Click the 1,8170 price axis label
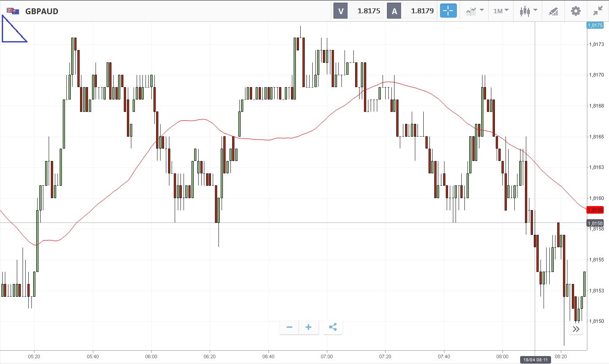The width and height of the screenshot is (609, 364). 596,75
